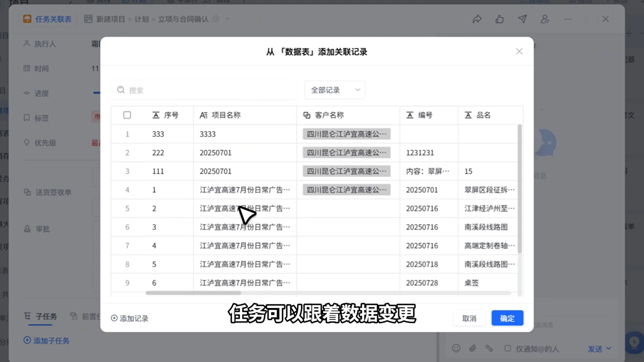Image resolution: width=644 pixels, height=362 pixels.
Task: Click the 计划 breadcrumb
Action: 141,19
